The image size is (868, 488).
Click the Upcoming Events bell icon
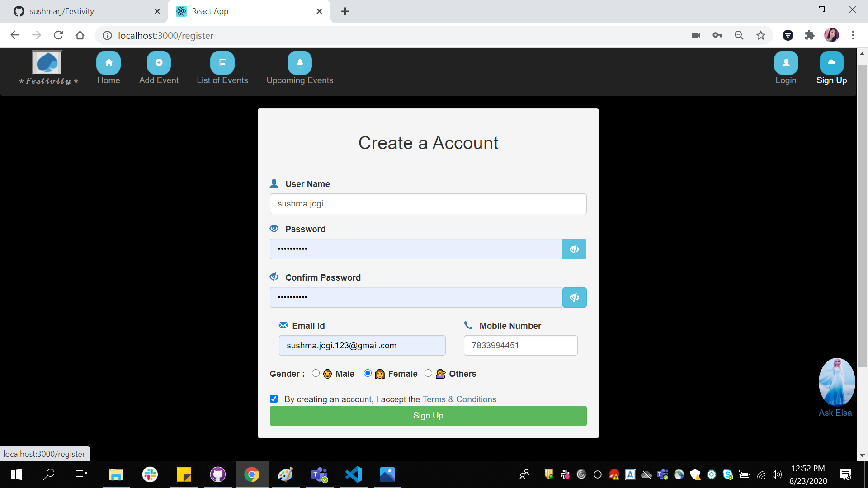[300, 62]
